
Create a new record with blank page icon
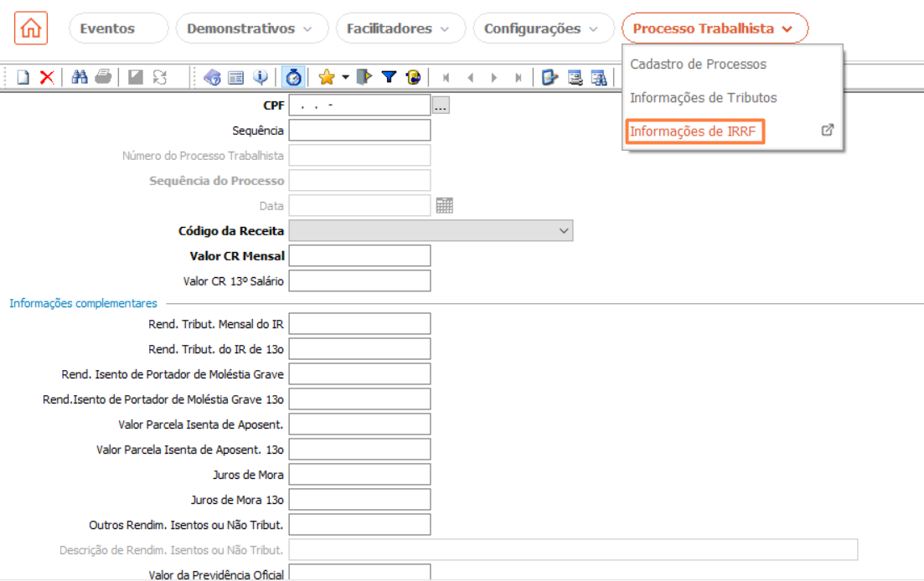click(x=23, y=77)
